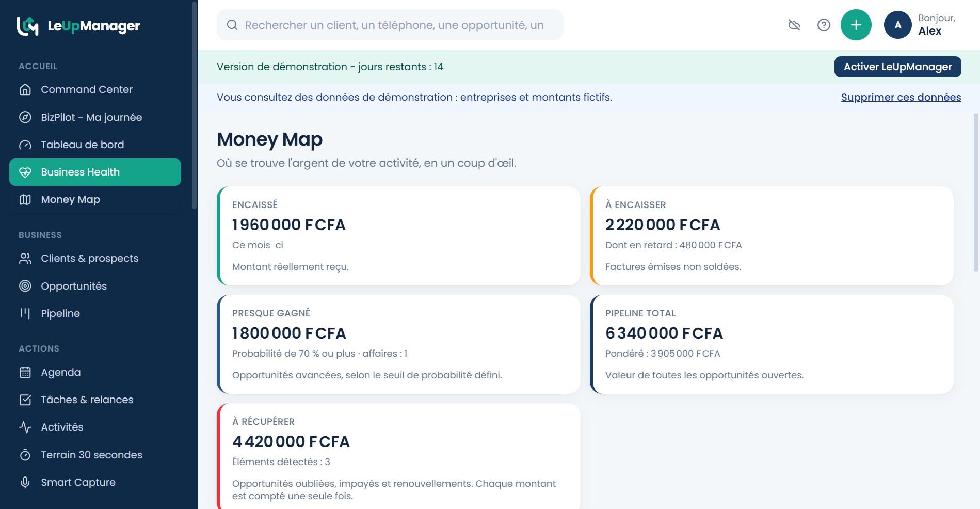Image resolution: width=980 pixels, height=509 pixels.
Task: Click Supprimer ces données link
Action: tap(901, 97)
